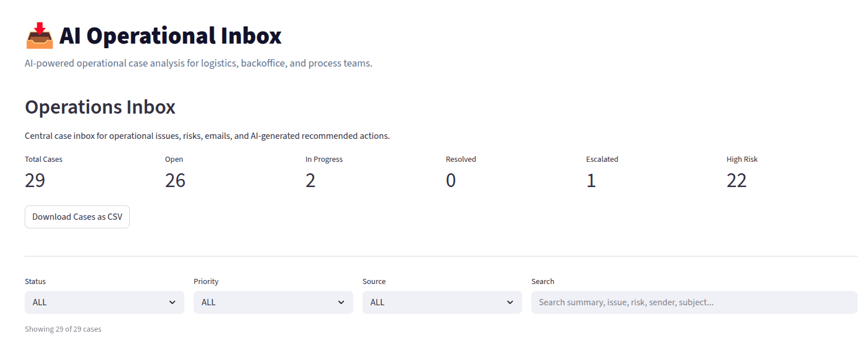Download Cases as CSV
Screen dimensions: 868x346
point(77,217)
